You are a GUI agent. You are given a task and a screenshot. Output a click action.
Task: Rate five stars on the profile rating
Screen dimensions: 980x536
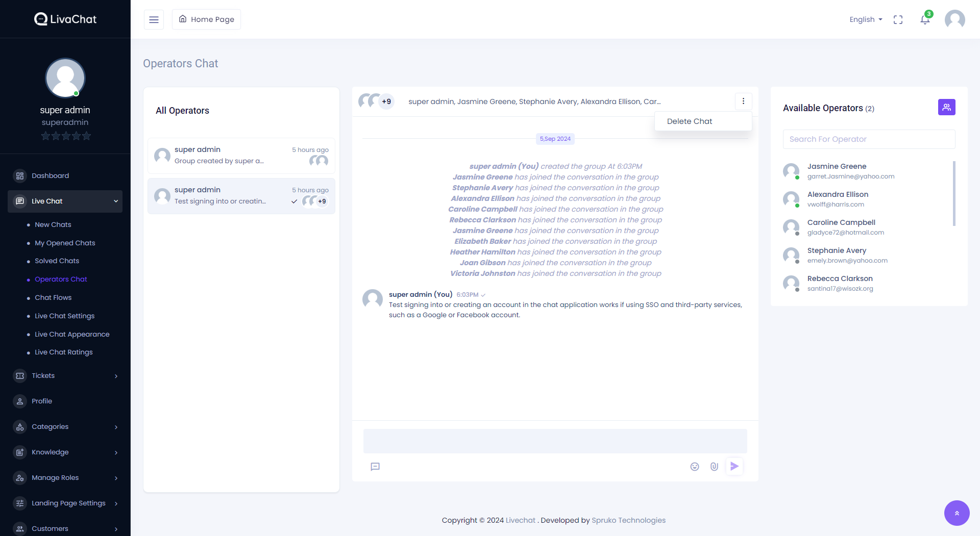86,136
